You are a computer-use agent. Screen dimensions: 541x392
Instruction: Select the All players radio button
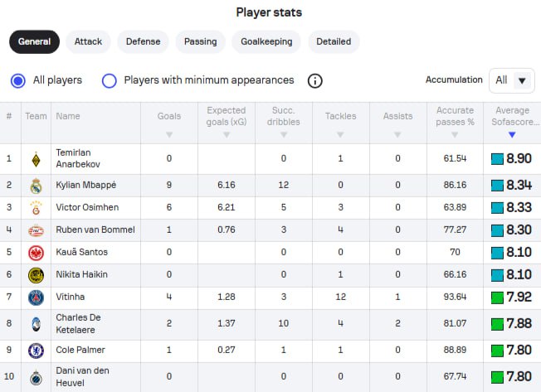point(18,80)
